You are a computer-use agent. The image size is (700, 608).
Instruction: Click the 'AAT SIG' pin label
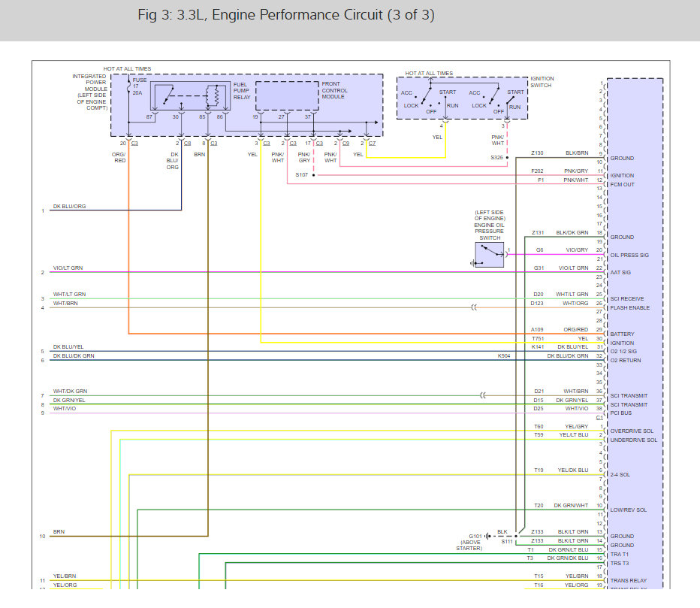(620, 272)
